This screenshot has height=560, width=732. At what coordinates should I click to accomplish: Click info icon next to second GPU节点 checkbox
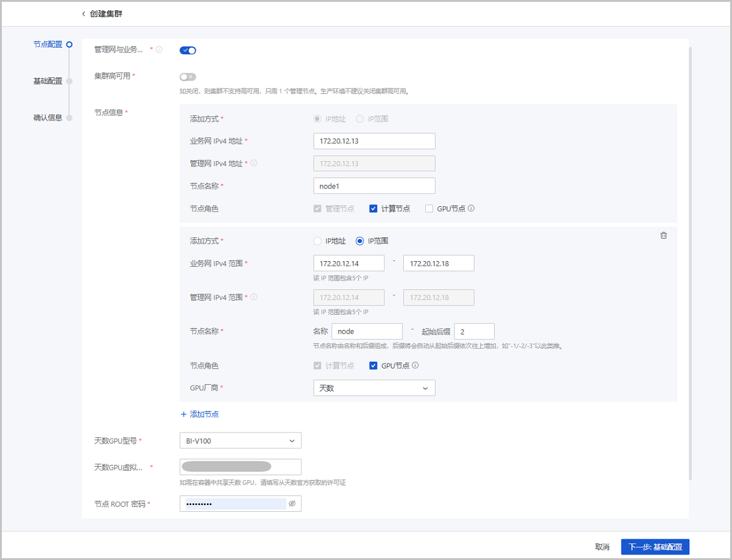[415, 365]
